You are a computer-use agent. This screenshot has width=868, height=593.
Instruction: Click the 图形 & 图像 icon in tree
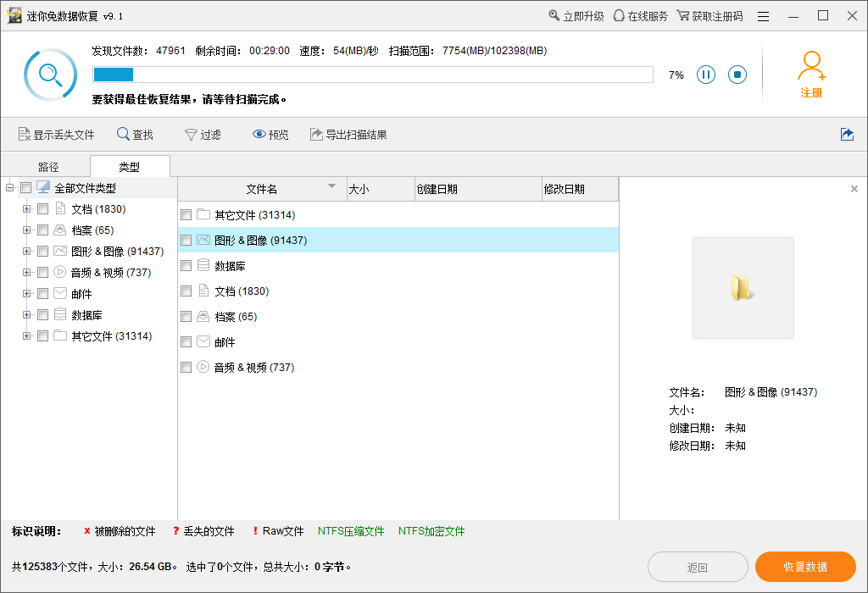pyautogui.click(x=60, y=251)
